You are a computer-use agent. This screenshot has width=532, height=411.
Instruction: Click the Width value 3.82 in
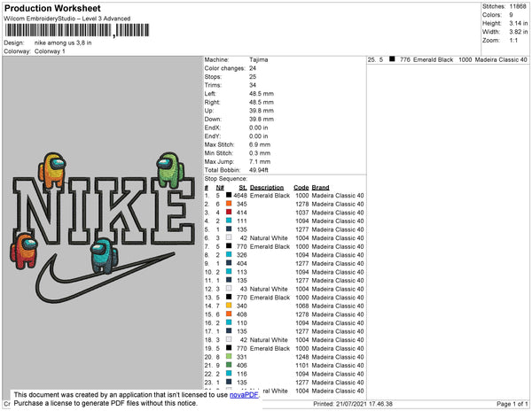pyautogui.click(x=519, y=32)
